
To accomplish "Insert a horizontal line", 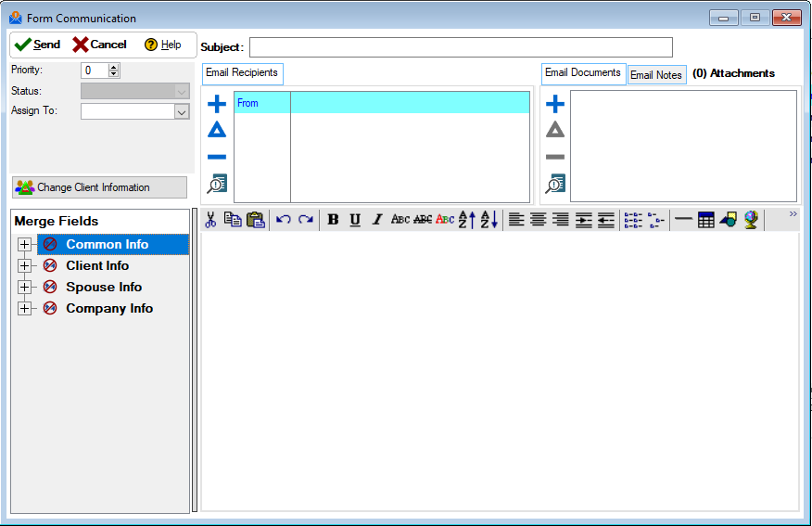I will (683, 219).
